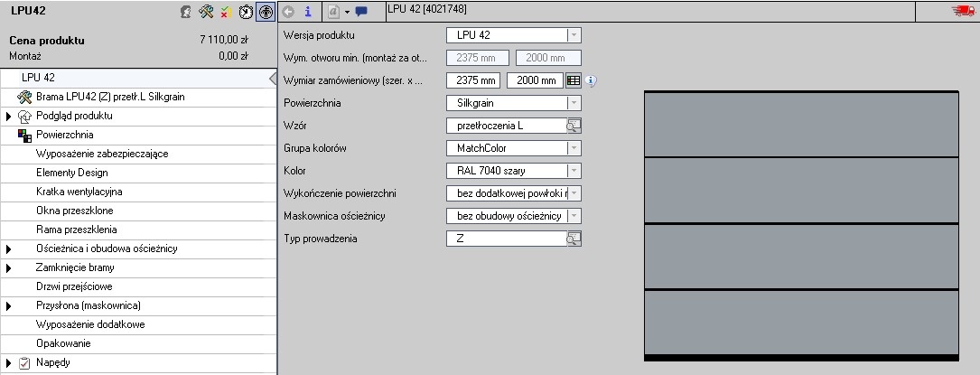Open the Grupa kolorów MatchColor dropdown
The image size is (980, 375).
(x=574, y=148)
